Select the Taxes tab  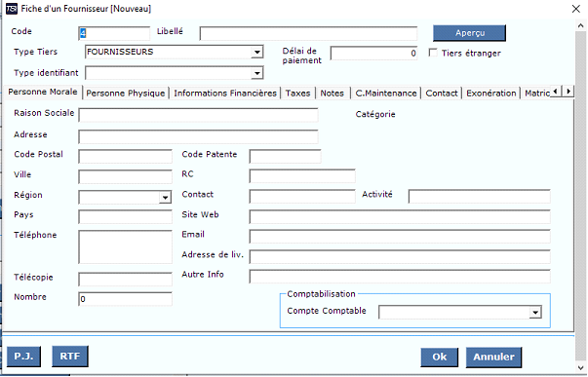pos(297,94)
